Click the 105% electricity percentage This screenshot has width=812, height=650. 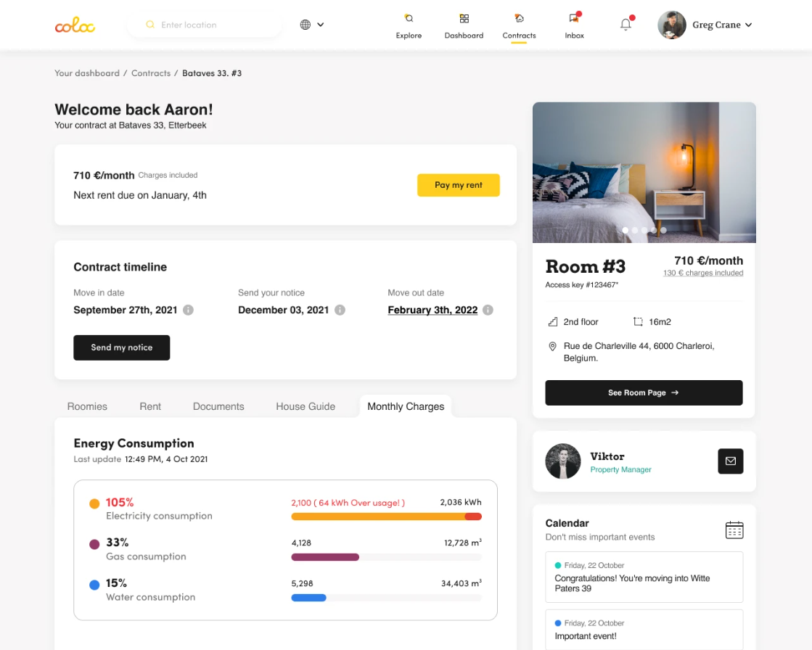(120, 503)
